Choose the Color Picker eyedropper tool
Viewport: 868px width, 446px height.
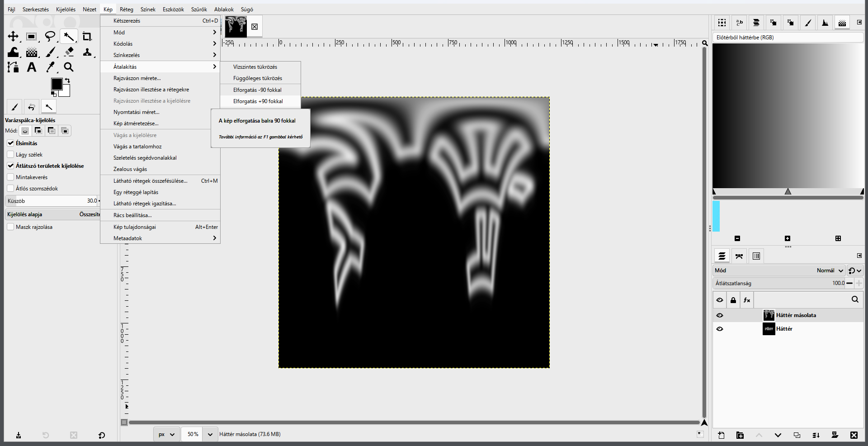50,67
